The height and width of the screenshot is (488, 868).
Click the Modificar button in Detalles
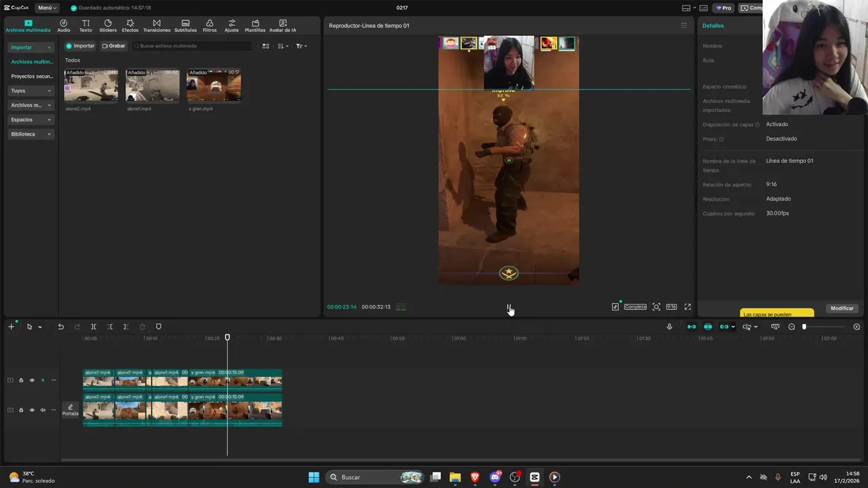pyautogui.click(x=842, y=308)
